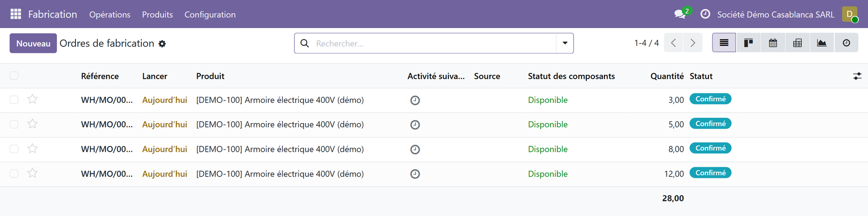
Task: Star the order with quantity 8,00
Action: click(32, 149)
